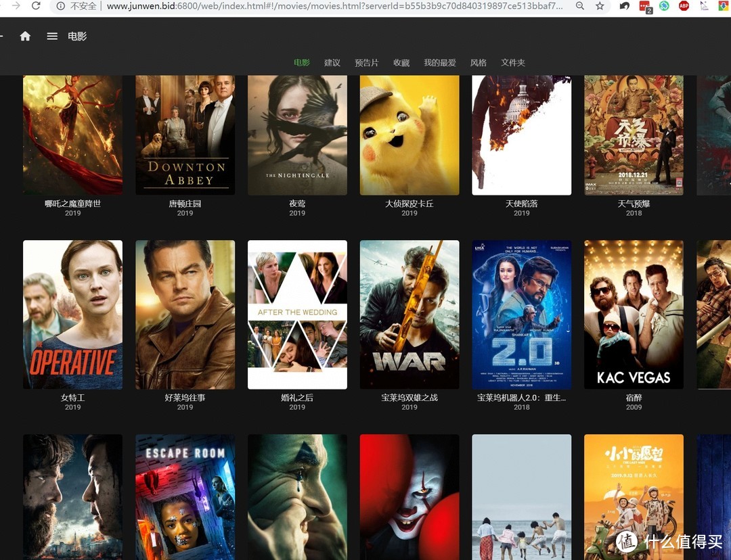Click the green circular extension icon
Viewport: 731px width, 560px height.
tap(665, 6)
